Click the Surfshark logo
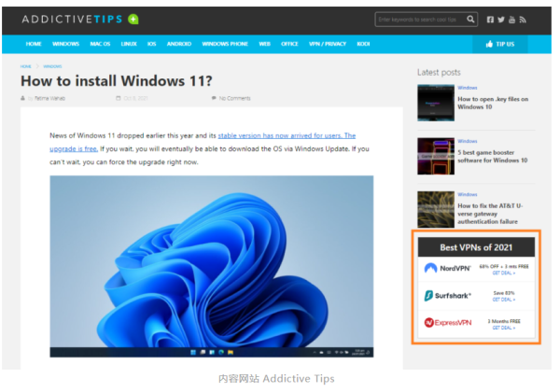The height and width of the screenshot is (392, 560). click(x=447, y=296)
